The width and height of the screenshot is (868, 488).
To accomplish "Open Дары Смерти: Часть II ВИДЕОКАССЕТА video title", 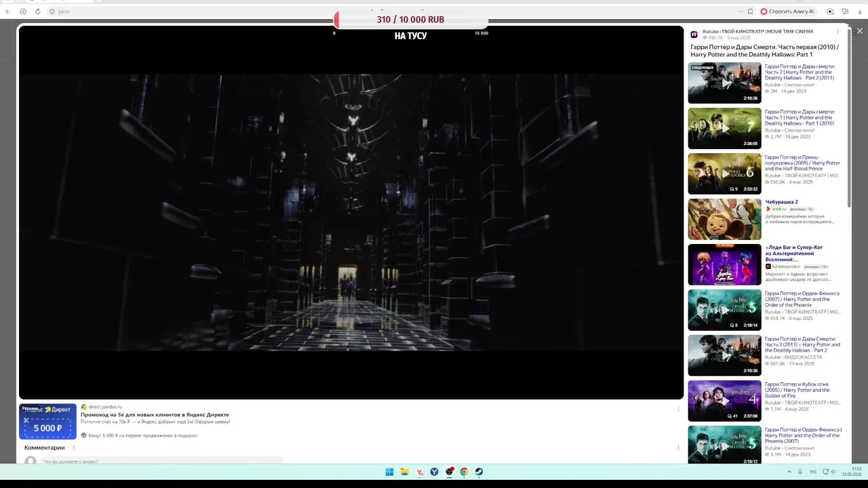I will (x=802, y=344).
